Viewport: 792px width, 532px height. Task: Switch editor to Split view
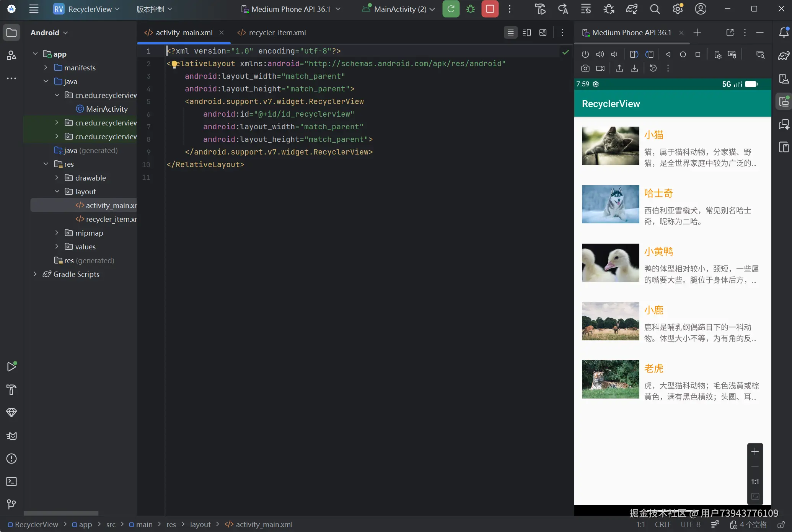tap(526, 33)
